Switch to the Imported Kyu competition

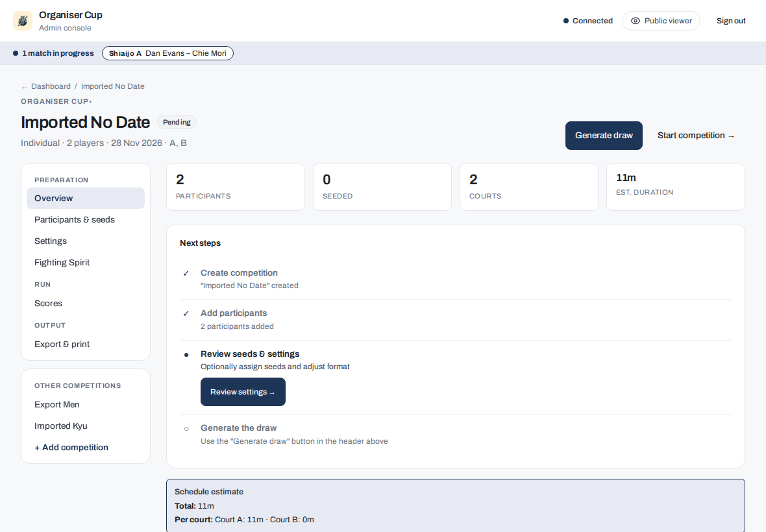86,426
